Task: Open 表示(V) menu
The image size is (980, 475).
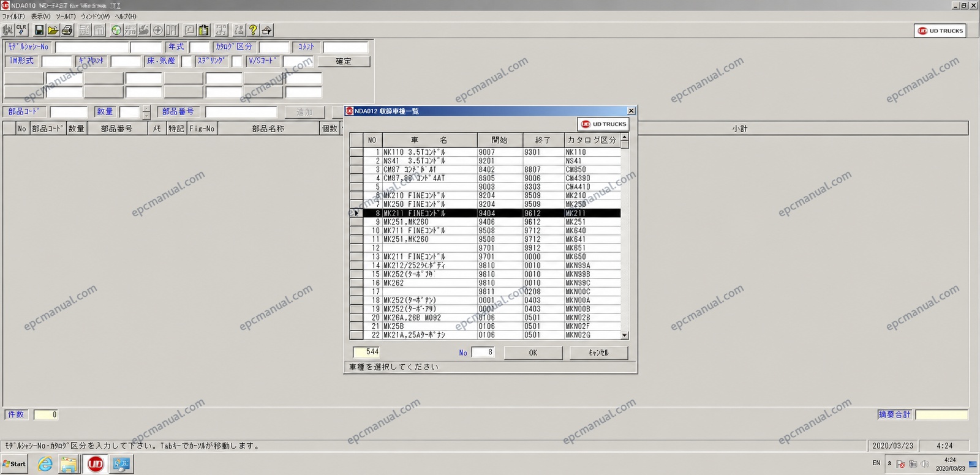Action: click(x=41, y=17)
